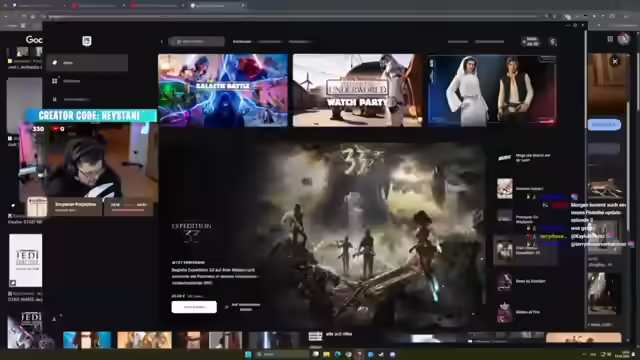Select the second store navigation tab
The height and width of the screenshot is (360, 640).
coord(269,42)
